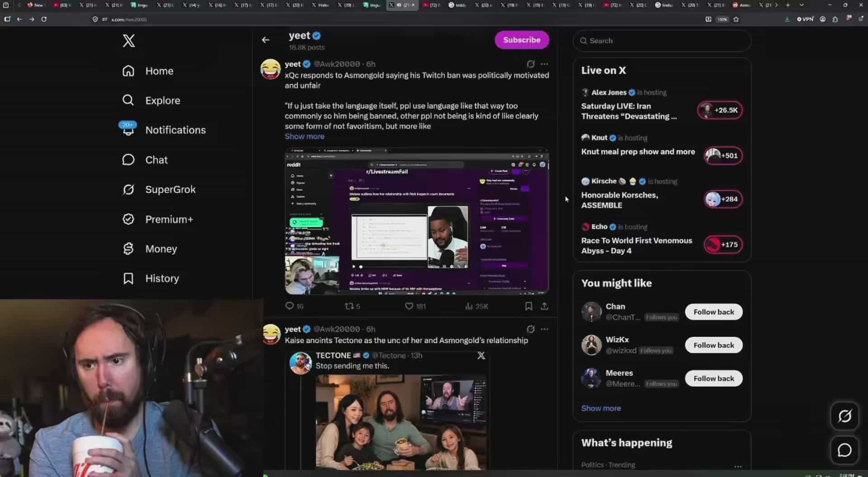Toggle the browser sidebar panel icon
The width and height of the screenshot is (868, 477).
(x=7, y=19)
